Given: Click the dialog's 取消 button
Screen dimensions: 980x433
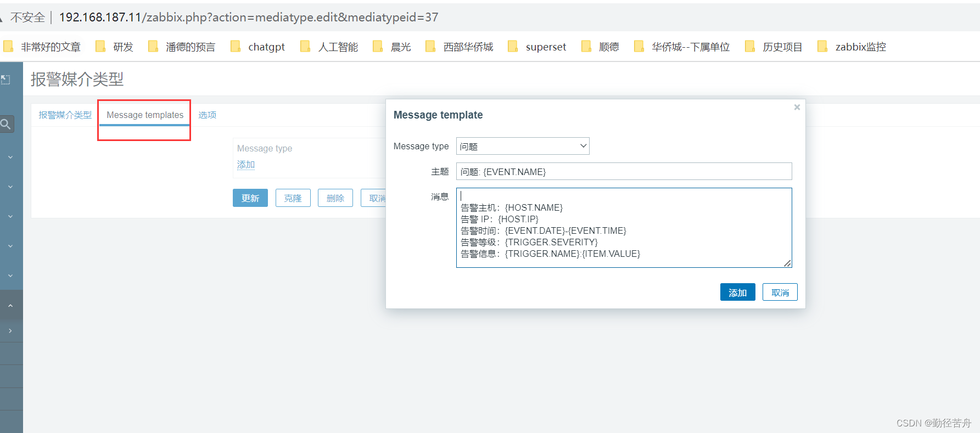Looking at the screenshot, I should (x=780, y=292).
